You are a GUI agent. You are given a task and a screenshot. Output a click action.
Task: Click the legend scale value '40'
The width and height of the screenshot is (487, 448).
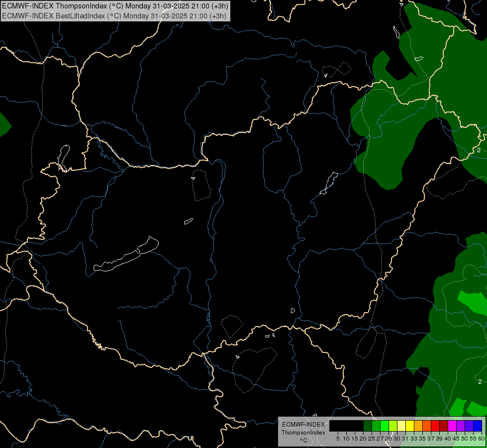point(448,439)
